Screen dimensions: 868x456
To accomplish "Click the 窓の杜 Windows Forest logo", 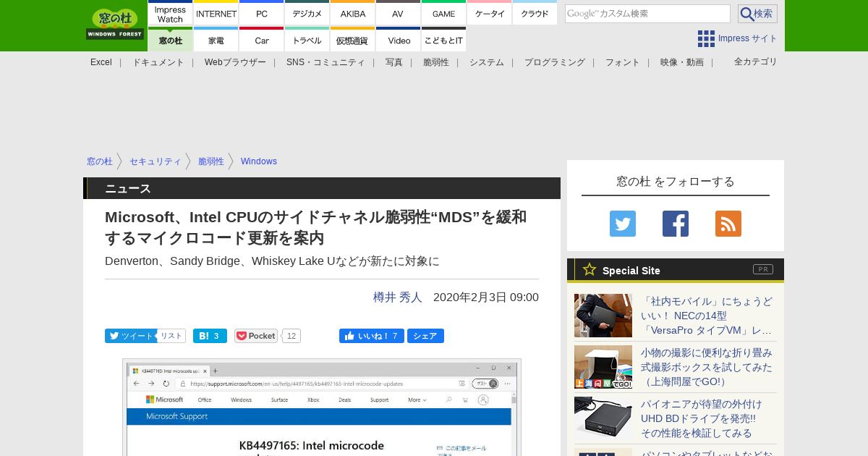I will [x=115, y=25].
